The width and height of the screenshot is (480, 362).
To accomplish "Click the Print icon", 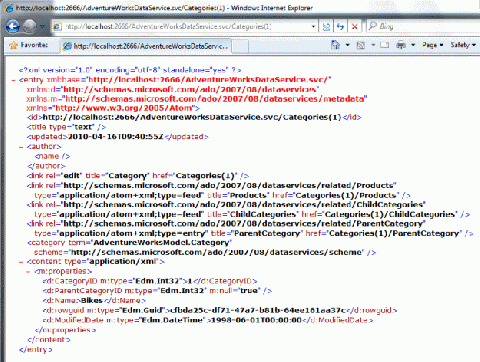I will (x=401, y=45).
